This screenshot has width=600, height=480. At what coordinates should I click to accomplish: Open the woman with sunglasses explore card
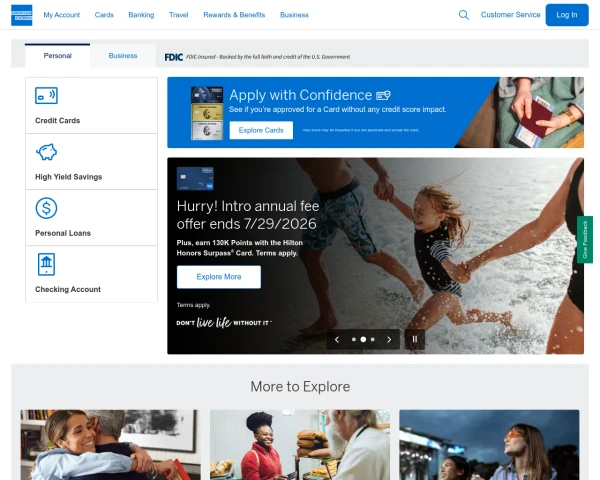(489, 445)
